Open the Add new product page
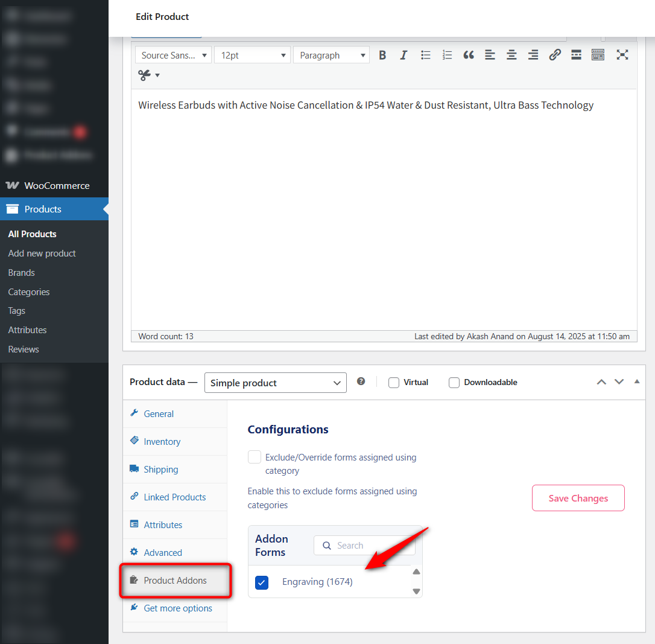This screenshot has height=644, width=655. pos(42,253)
